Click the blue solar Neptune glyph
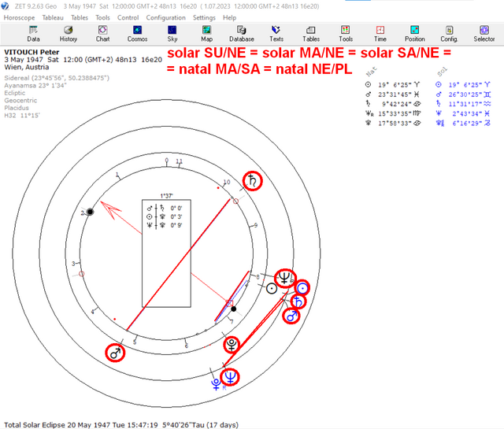 230,376
